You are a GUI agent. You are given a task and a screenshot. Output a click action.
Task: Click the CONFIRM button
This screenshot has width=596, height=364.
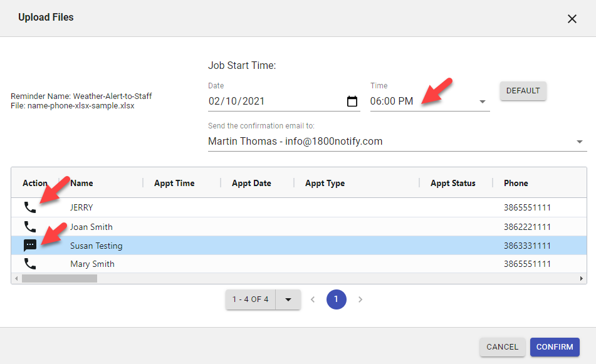tap(555, 347)
